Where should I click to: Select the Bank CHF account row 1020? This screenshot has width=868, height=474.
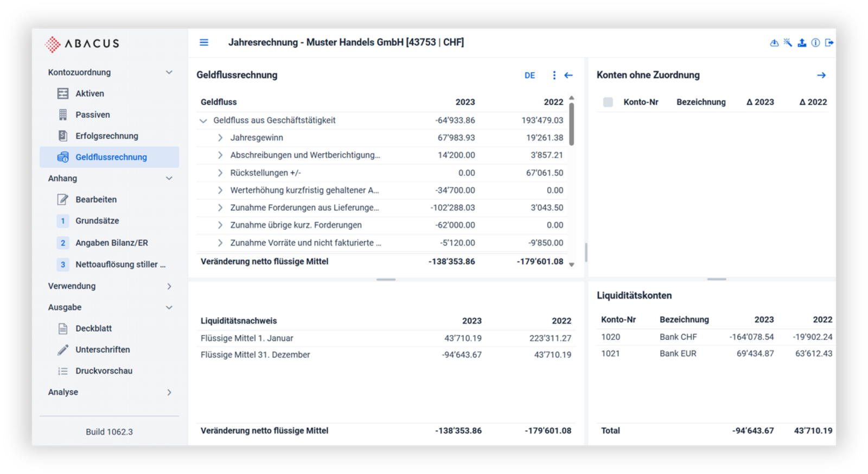[716, 337]
